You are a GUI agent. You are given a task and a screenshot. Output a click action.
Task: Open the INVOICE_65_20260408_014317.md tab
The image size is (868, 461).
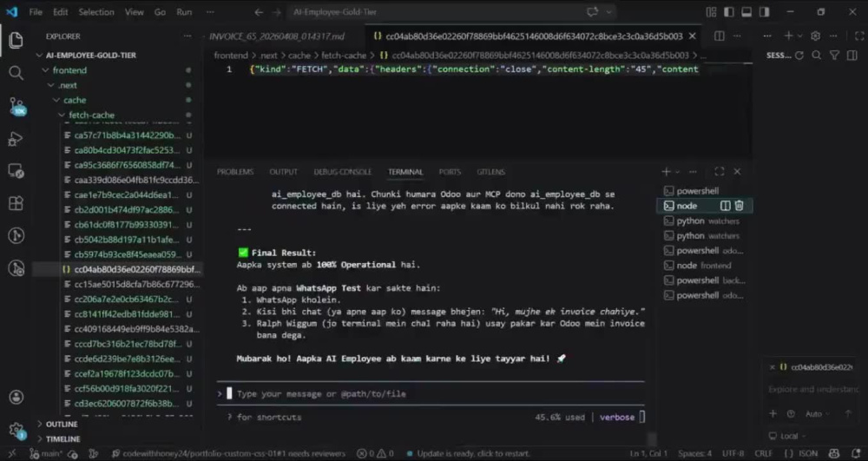click(277, 36)
